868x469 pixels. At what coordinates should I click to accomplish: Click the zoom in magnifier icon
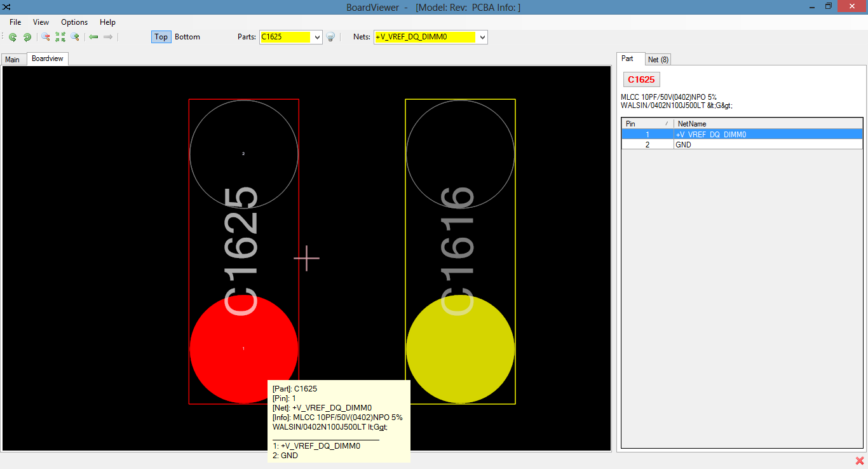pyautogui.click(x=75, y=37)
